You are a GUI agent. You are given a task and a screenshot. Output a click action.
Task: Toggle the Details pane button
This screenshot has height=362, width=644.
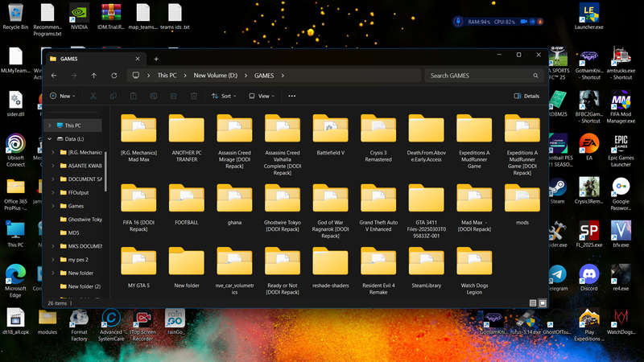coord(526,96)
